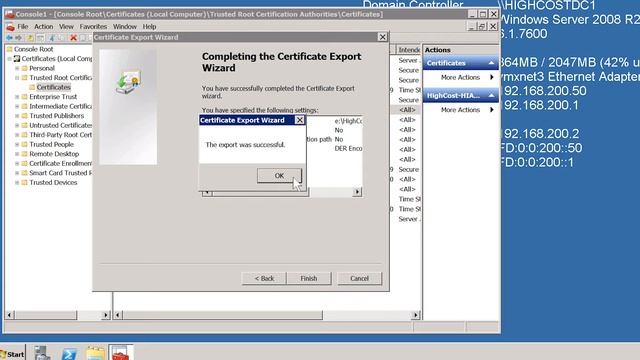Click the Back arrow toolbar icon
This screenshot has width=640, height=360.
click(x=9, y=38)
